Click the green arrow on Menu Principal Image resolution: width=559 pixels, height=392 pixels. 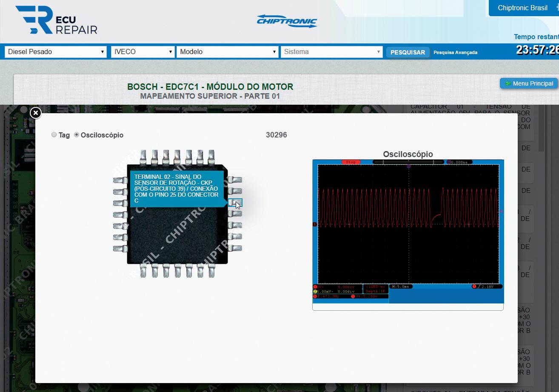(508, 83)
